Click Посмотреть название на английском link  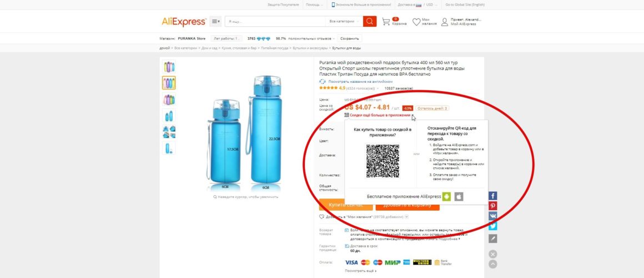(x=360, y=82)
